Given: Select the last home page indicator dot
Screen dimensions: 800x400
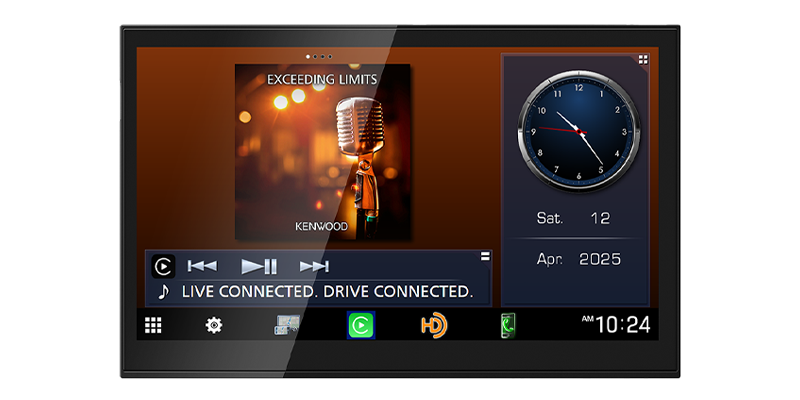Looking at the screenshot, I should pos(329,56).
